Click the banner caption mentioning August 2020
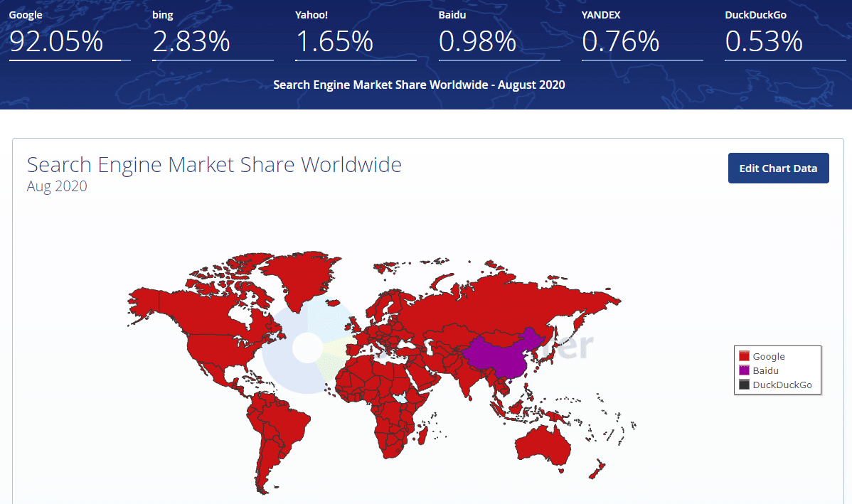852x504 pixels. (x=419, y=85)
